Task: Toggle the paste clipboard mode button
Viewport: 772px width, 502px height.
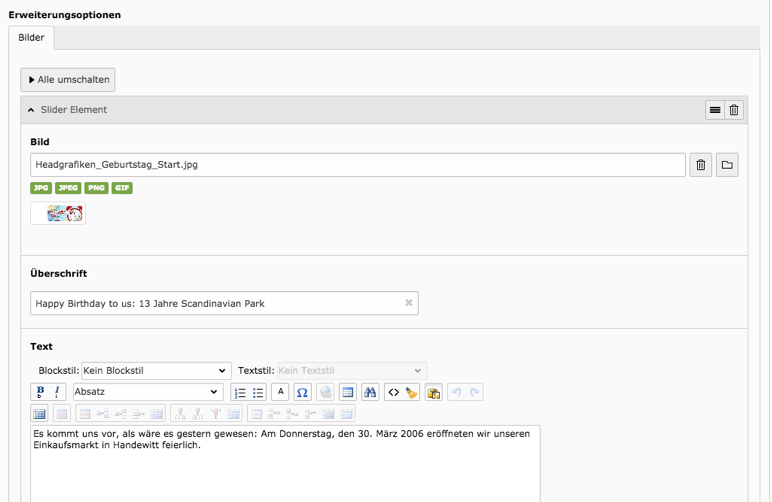Action: [433, 392]
